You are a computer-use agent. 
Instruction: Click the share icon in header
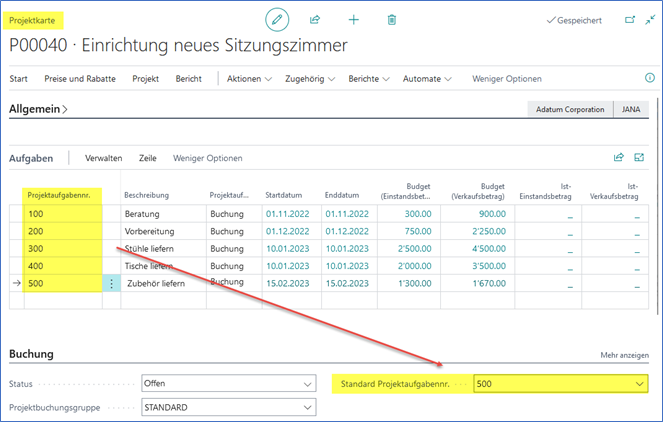315,19
